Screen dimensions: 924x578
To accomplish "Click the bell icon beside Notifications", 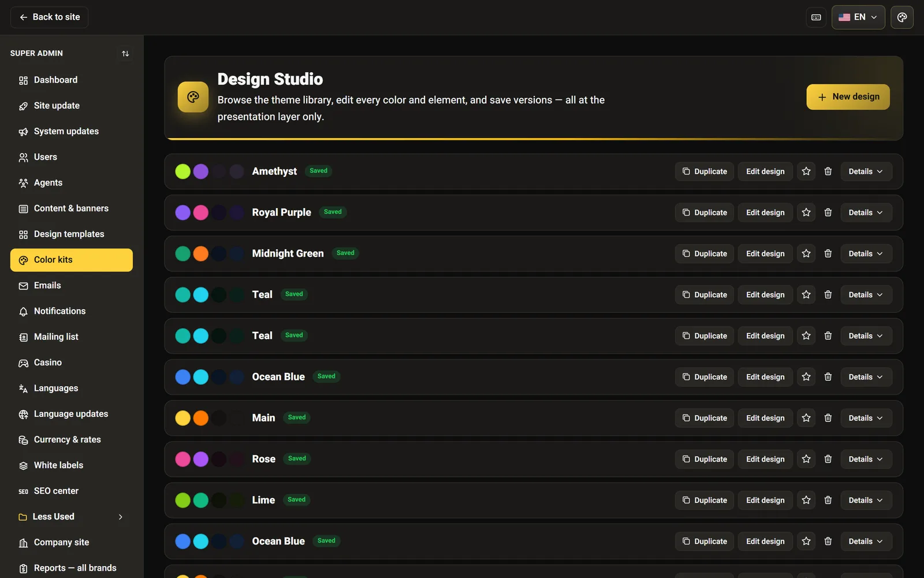I will coord(23,312).
